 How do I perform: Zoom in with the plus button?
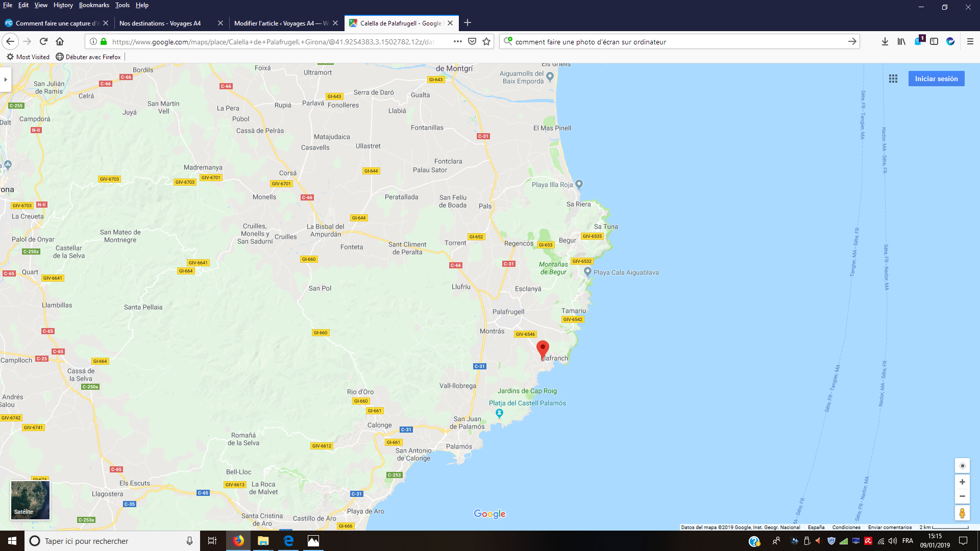(x=962, y=482)
